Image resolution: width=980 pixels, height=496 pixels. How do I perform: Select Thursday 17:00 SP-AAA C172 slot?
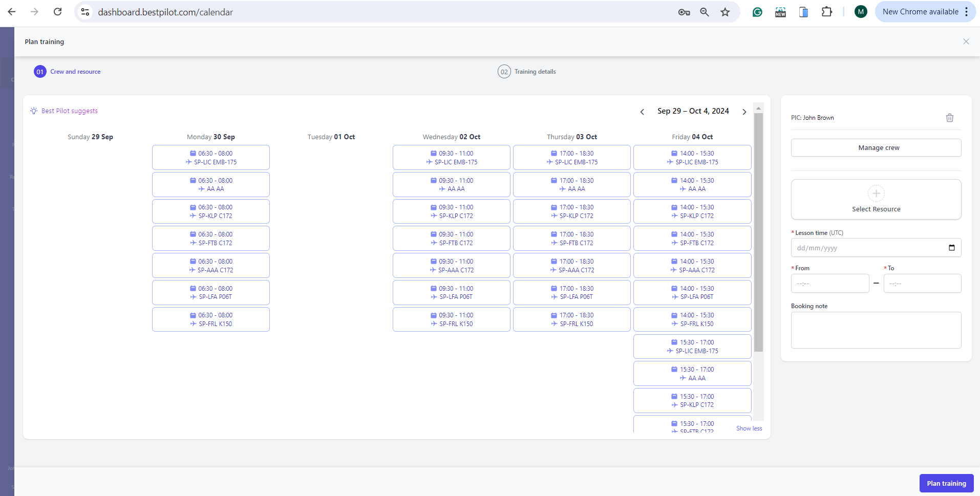(x=572, y=266)
